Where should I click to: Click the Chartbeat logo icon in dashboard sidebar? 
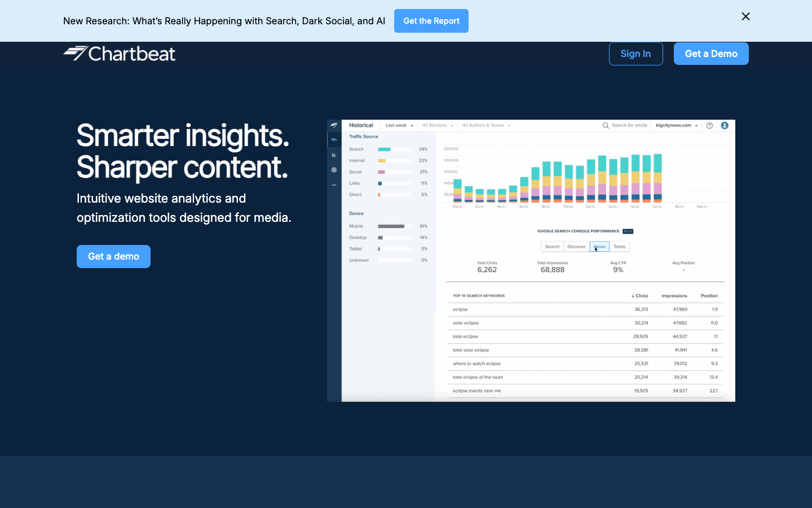coord(334,125)
